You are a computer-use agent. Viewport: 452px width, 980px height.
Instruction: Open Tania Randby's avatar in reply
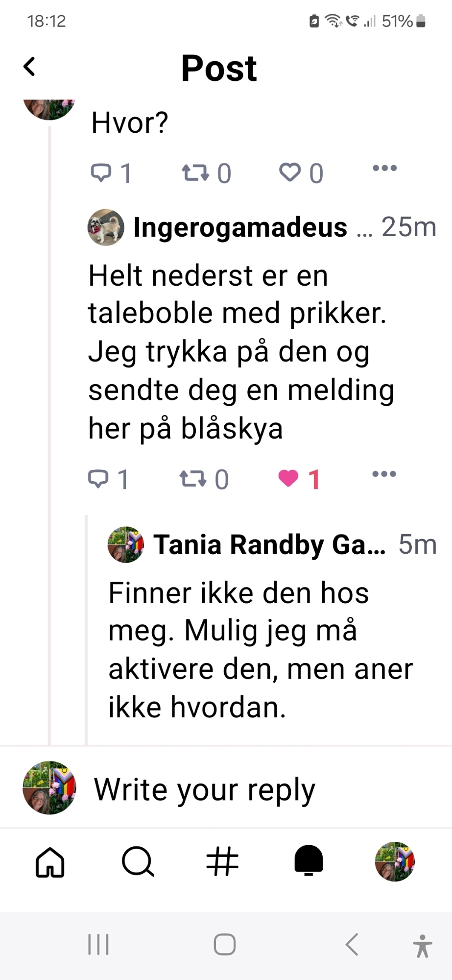coord(126,544)
